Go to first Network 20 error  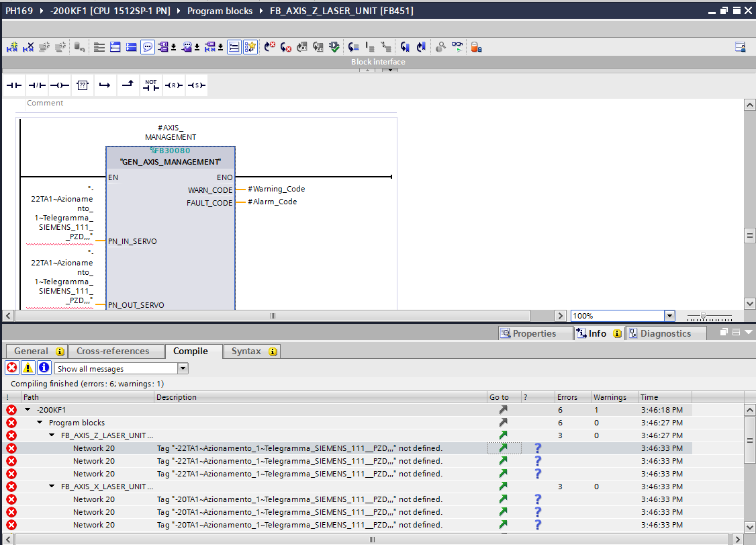503,448
